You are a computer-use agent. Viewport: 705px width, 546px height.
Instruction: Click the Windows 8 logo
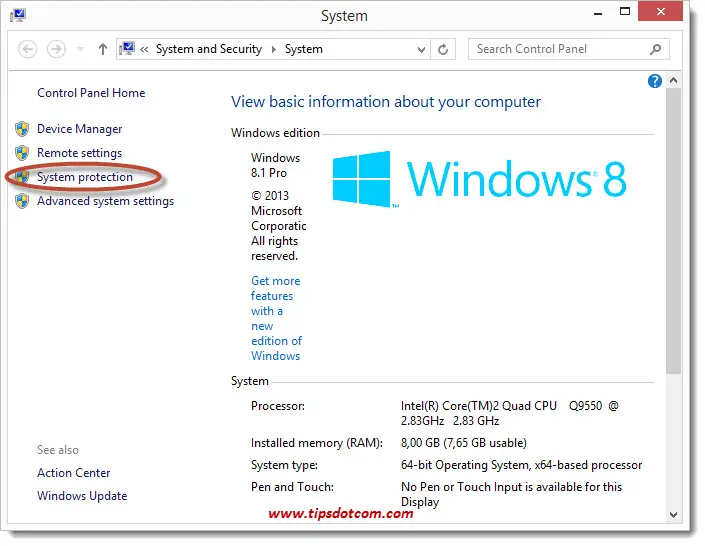point(479,179)
